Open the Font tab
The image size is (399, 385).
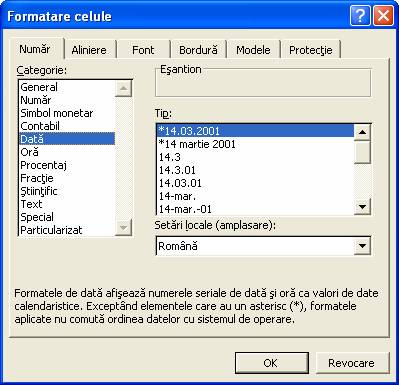coord(143,50)
